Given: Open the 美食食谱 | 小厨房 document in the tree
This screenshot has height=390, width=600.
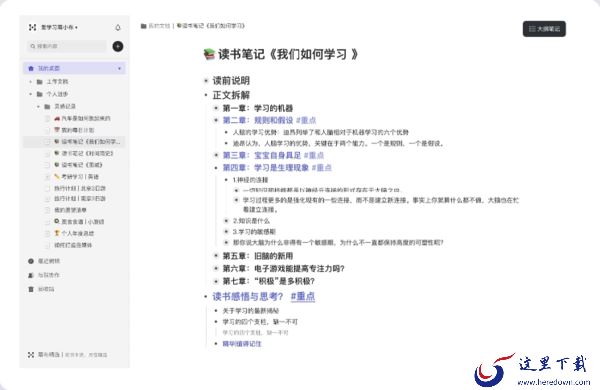Looking at the screenshot, I should point(83,221).
